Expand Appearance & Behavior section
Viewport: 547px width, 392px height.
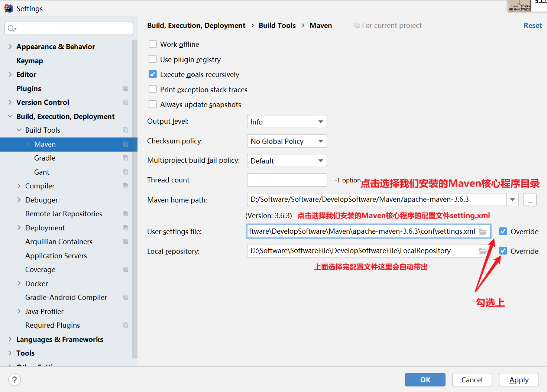(10, 46)
